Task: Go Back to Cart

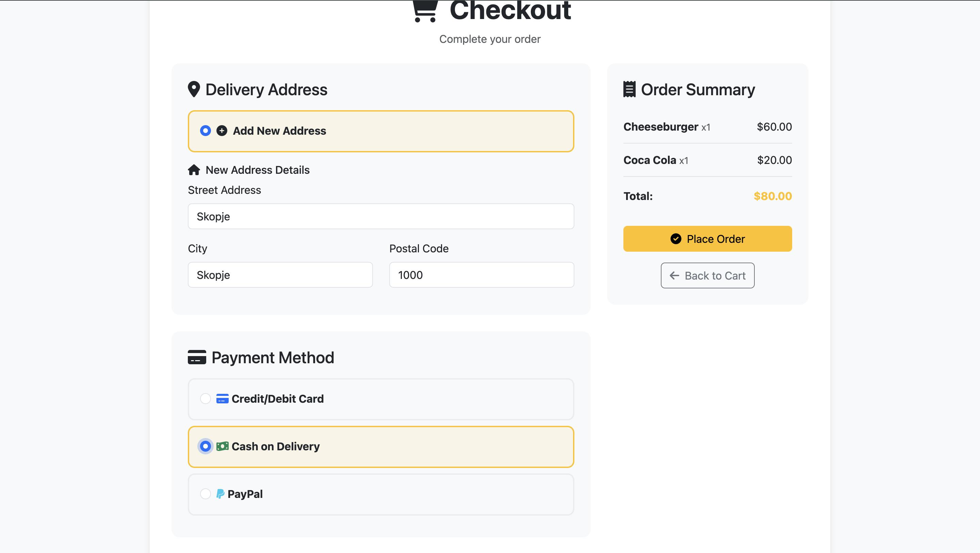Action: point(707,276)
